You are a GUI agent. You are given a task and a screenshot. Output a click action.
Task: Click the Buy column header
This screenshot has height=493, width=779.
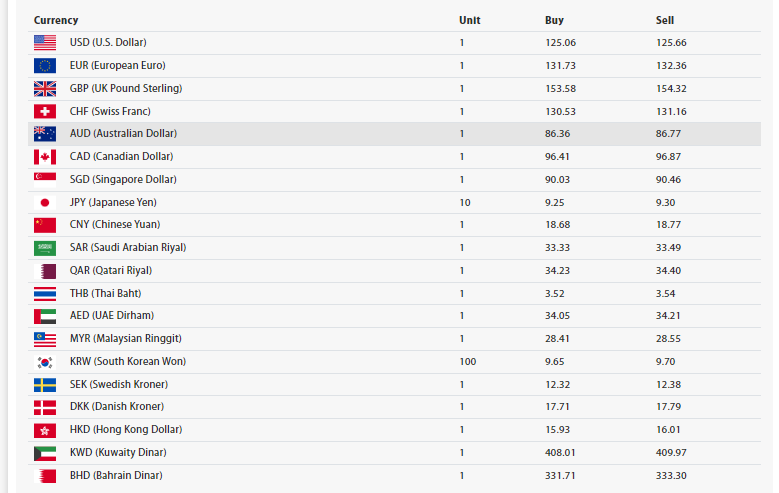coord(554,20)
